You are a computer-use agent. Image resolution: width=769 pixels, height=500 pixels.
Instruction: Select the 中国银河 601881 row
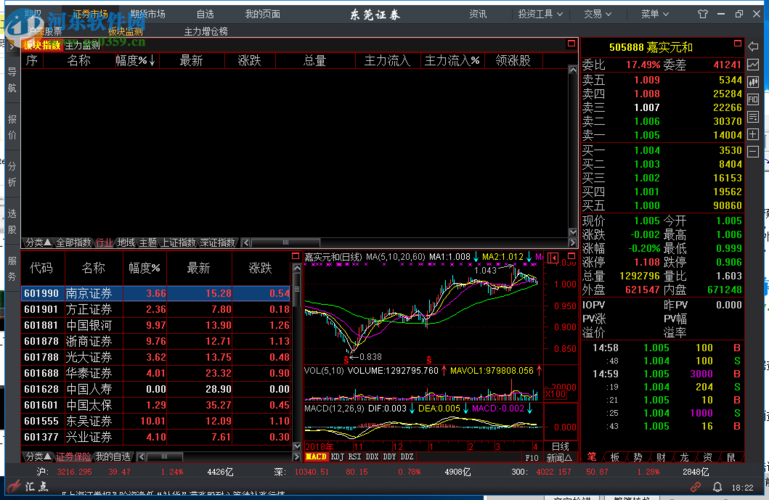tap(156, 325)
